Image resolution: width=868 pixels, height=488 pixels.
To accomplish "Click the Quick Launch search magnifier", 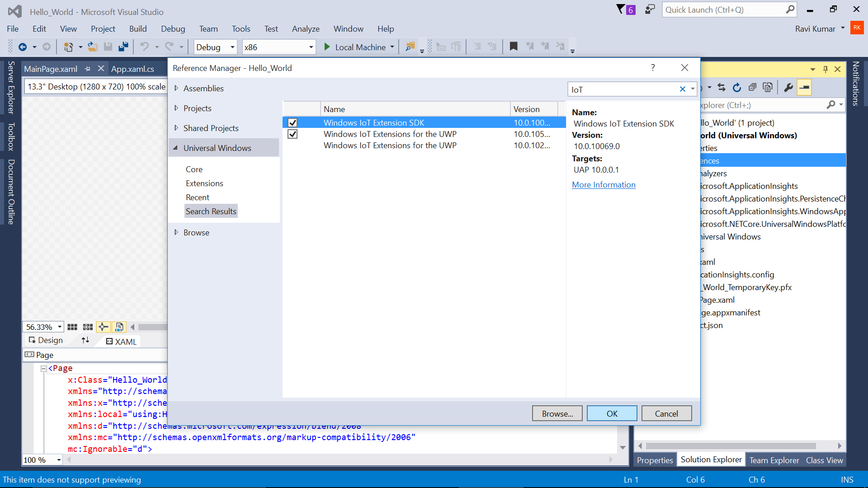I will 790,9.
